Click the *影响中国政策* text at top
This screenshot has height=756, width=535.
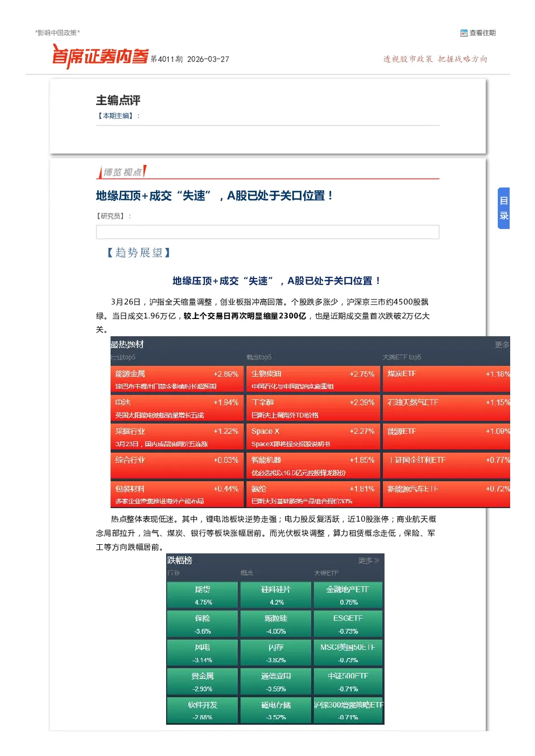57,33
